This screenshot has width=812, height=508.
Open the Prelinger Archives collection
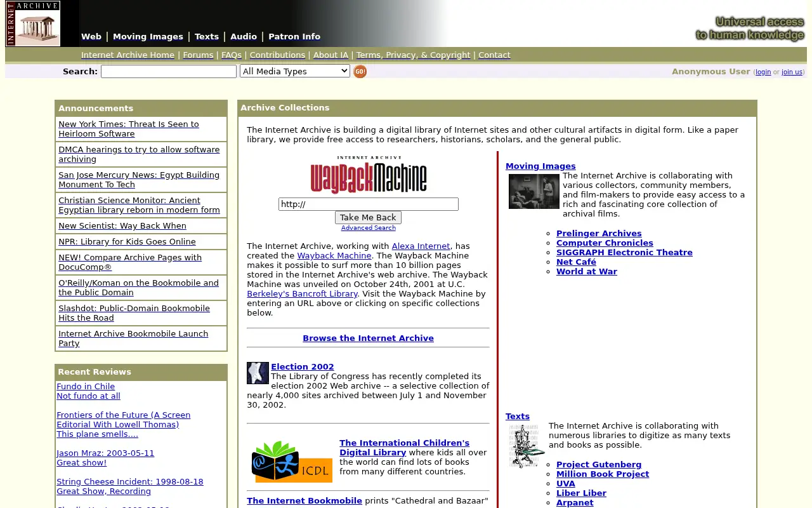tap(599, 234)
